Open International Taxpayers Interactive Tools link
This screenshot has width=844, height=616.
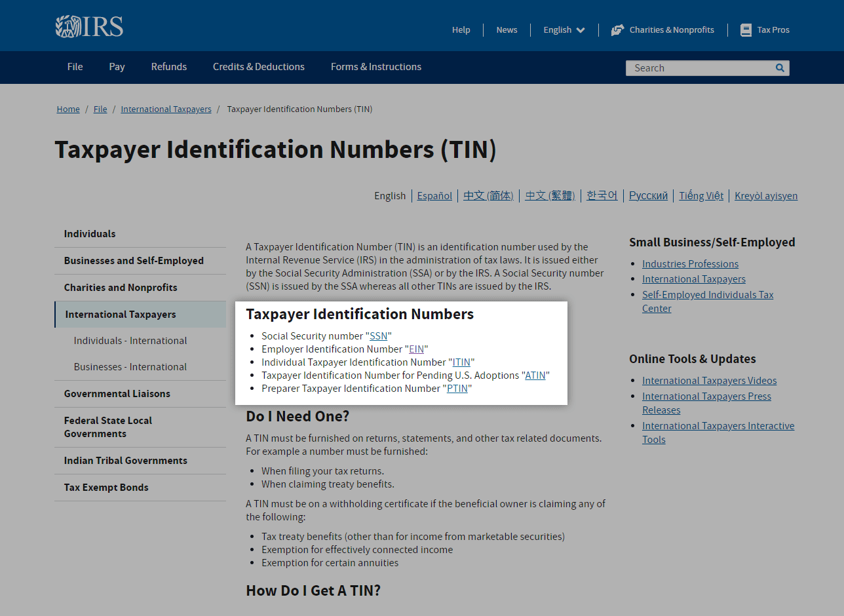pos(718,433)
